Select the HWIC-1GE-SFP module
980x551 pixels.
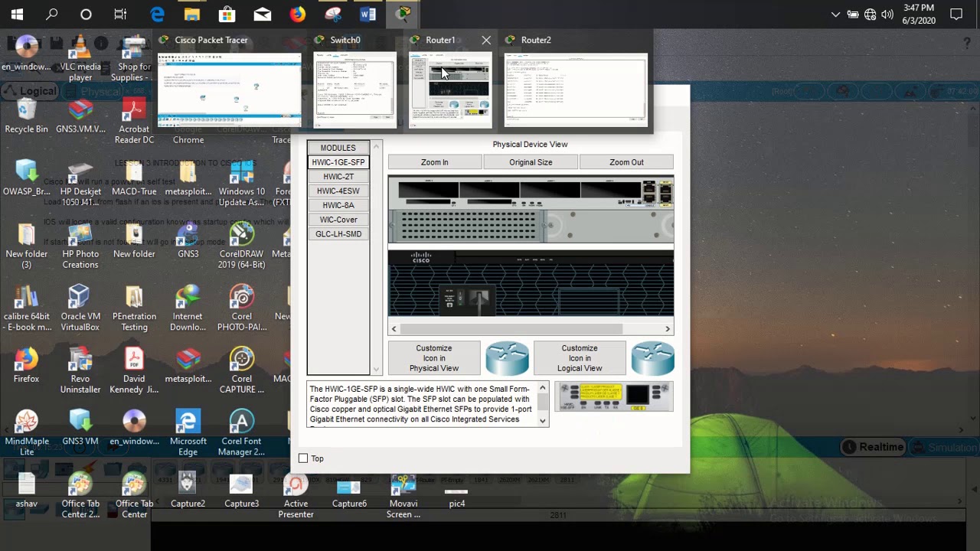[x=338, y=162]
